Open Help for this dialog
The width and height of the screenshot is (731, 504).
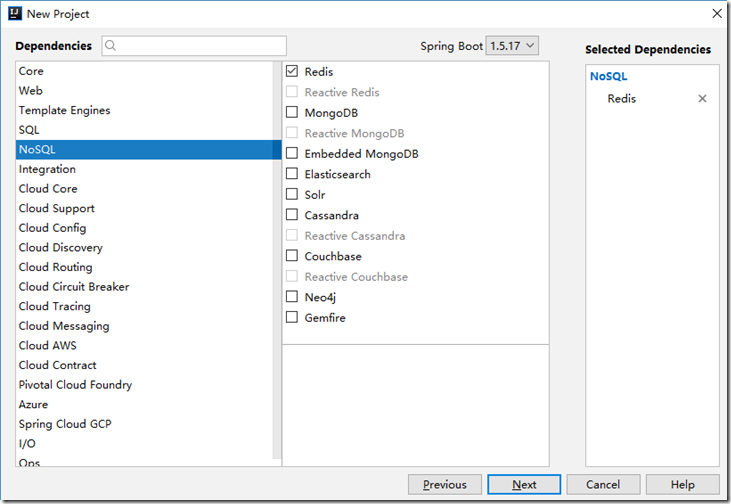(x=683, y=484)
